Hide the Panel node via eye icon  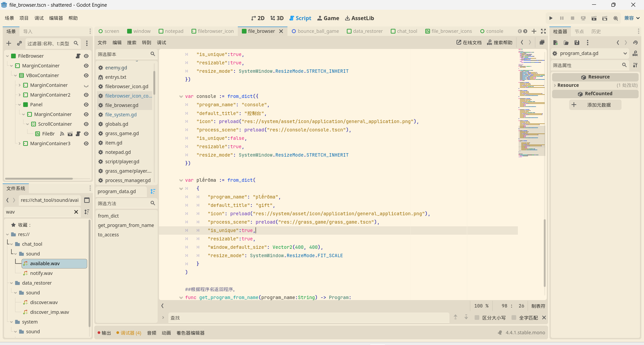pos(86,105)
